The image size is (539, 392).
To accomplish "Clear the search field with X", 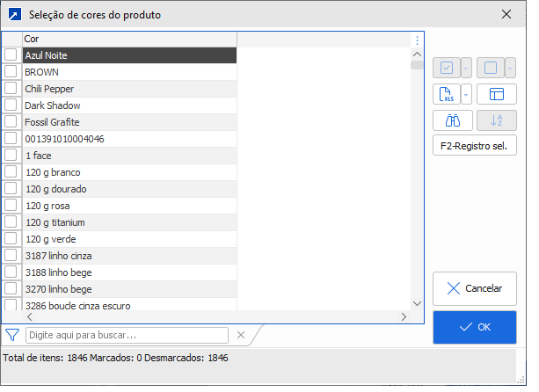I will click(241, 335).
